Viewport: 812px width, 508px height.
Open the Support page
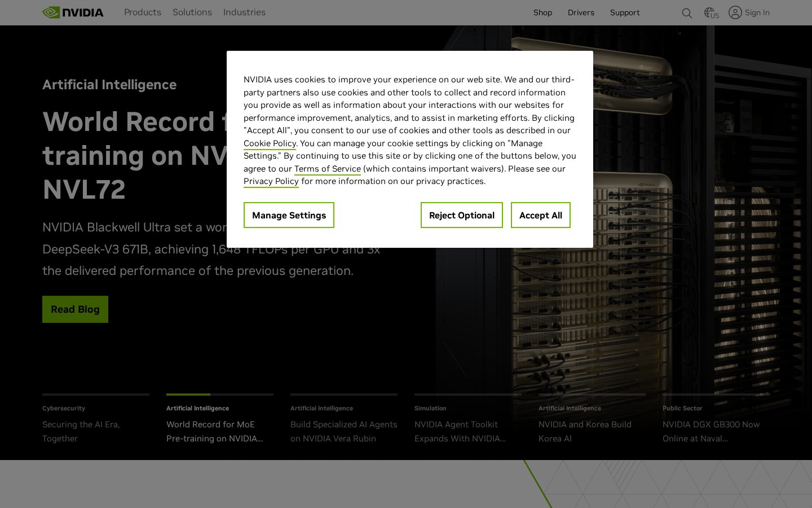(625, 12)
